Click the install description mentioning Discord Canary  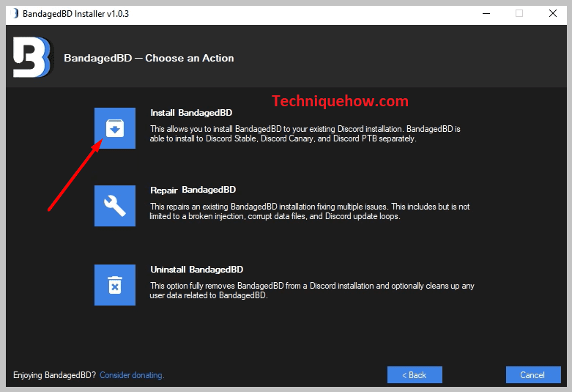pos(305,134)
